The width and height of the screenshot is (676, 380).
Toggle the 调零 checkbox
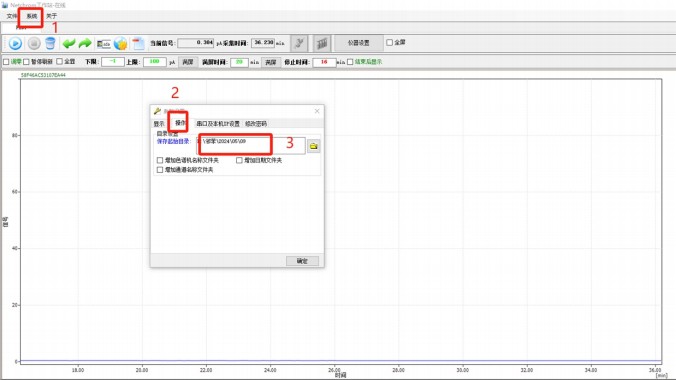(6, 62)
